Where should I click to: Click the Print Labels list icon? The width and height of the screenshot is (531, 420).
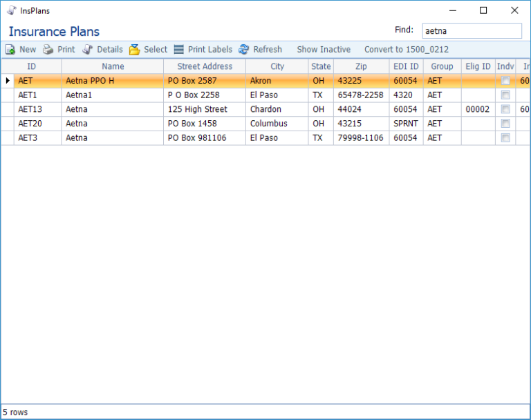tap(179, 50)
